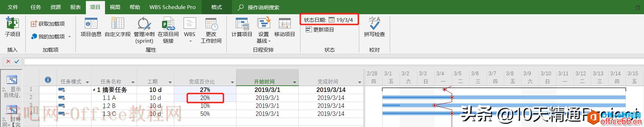Collapse the 摘要任务 summary row
Viewport: 644px width, 127px height.
pos(94,90)
